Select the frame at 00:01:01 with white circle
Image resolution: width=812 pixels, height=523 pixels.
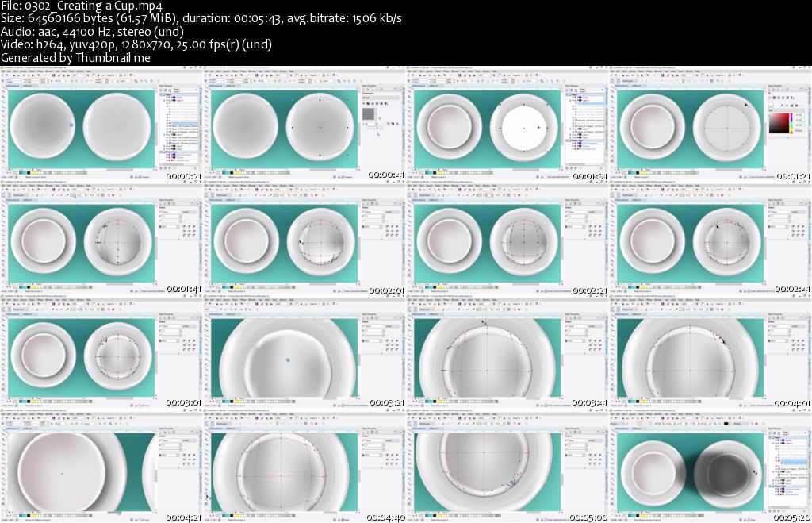[x=507, y=124]
